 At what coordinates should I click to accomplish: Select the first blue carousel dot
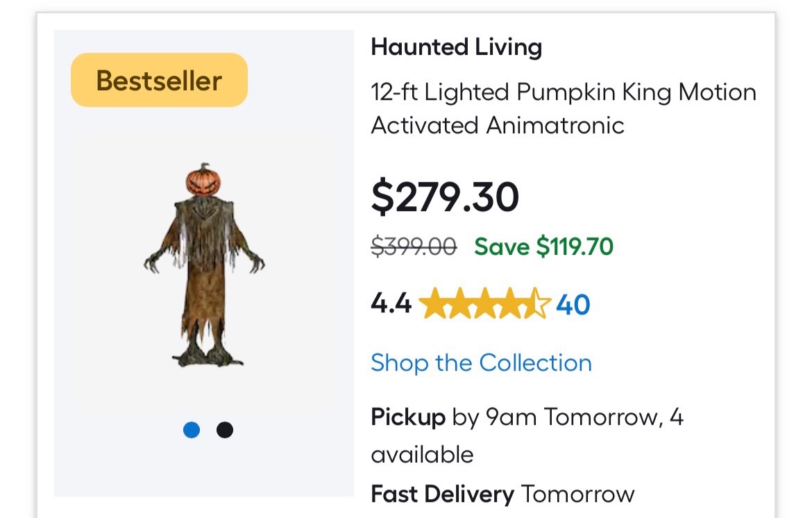coord(192,430)
